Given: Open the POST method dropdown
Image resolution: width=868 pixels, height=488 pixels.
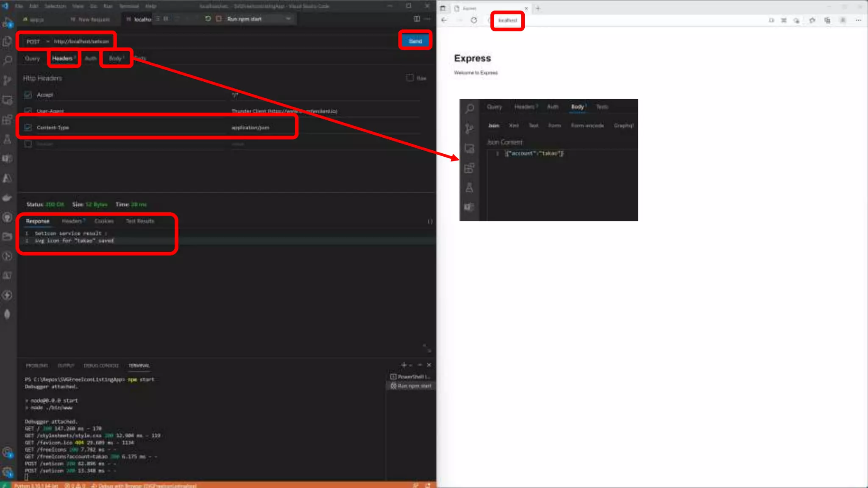Looking at the screenshot, I should [x=37, y=41].
